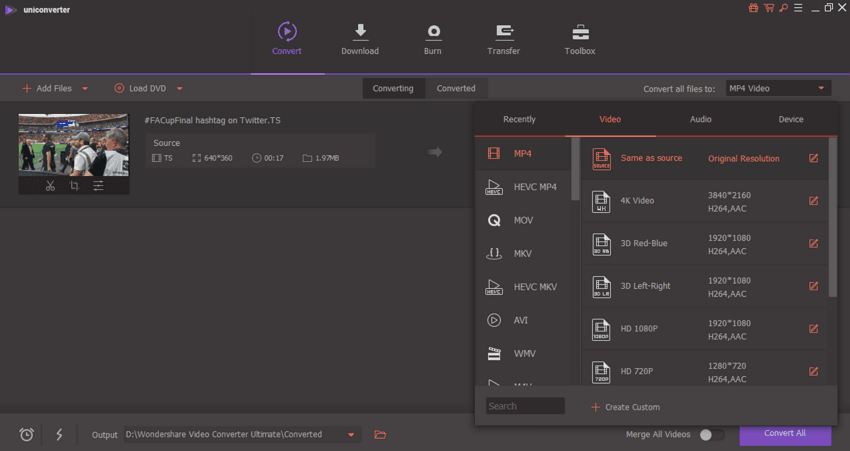
Task: Switch to the Converted tab
Action: tap(456, 88)
